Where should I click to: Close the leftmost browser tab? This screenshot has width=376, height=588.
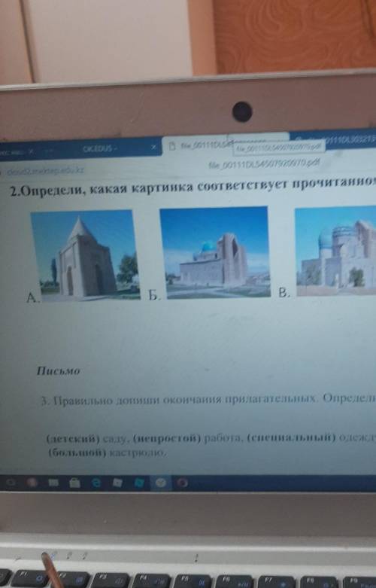coord(32,152)
